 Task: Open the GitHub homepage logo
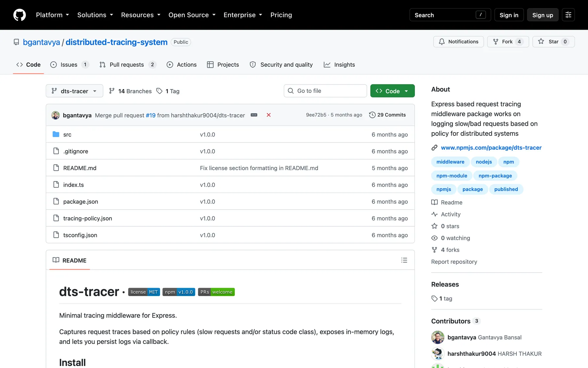[x=20, y=15]
